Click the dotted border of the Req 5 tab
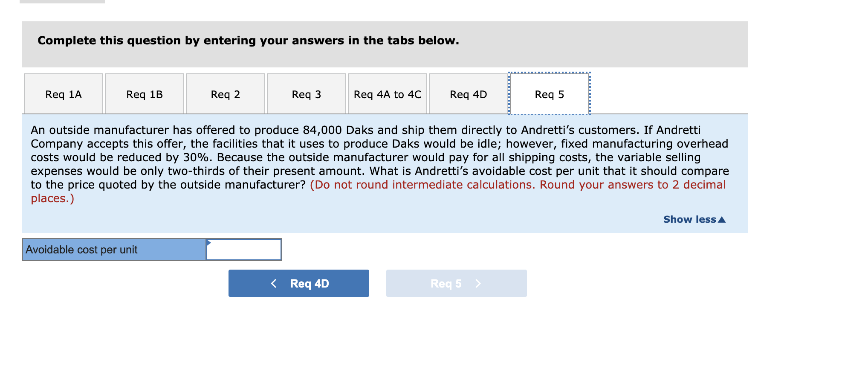 (x=549, y=73)
